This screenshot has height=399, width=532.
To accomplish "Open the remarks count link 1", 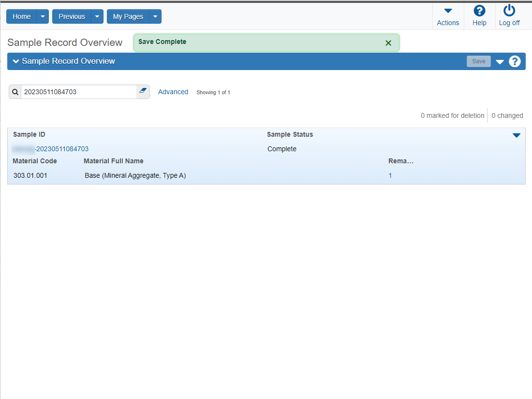I will pos(390,176).
